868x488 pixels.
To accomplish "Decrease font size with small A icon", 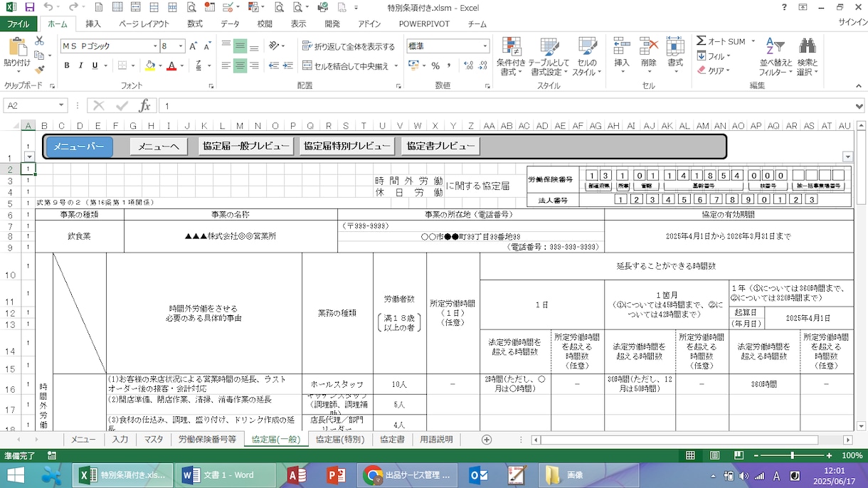I will [208, 46].
